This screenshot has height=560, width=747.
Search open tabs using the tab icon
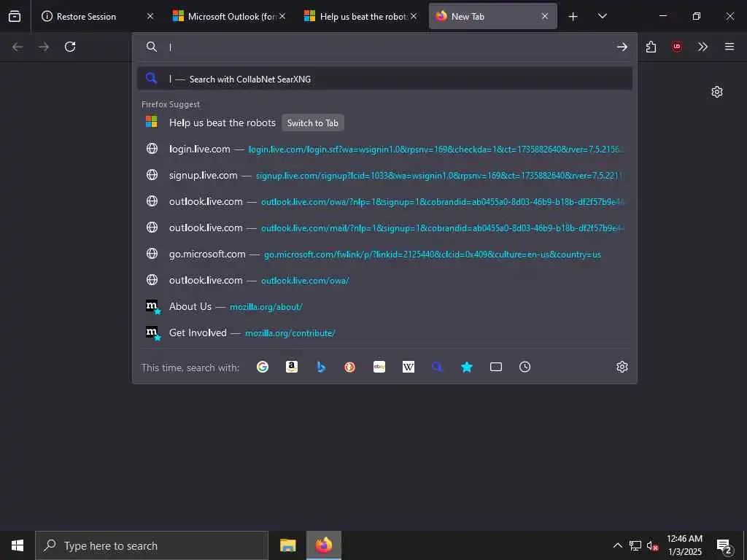pyautogui.click(x=496, y=367)
